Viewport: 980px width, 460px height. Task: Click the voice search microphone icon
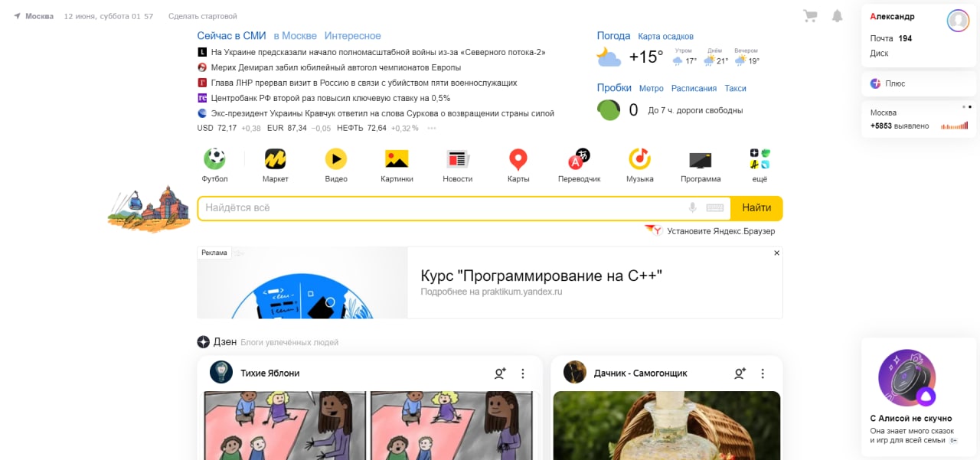[x=693, y=207]
